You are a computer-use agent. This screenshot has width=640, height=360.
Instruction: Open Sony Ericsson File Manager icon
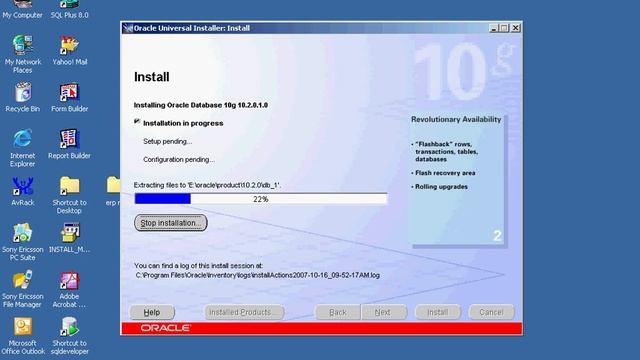point(22,289)
